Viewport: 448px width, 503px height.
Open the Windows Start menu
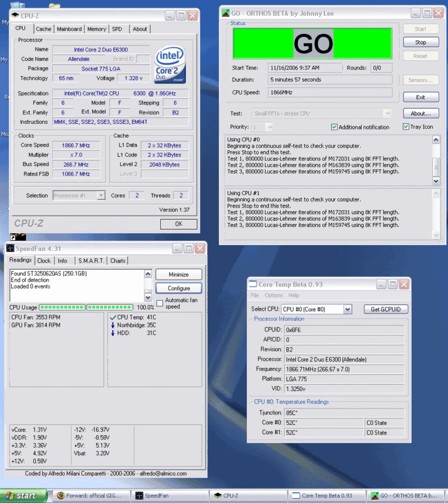(x=23, y=495)
